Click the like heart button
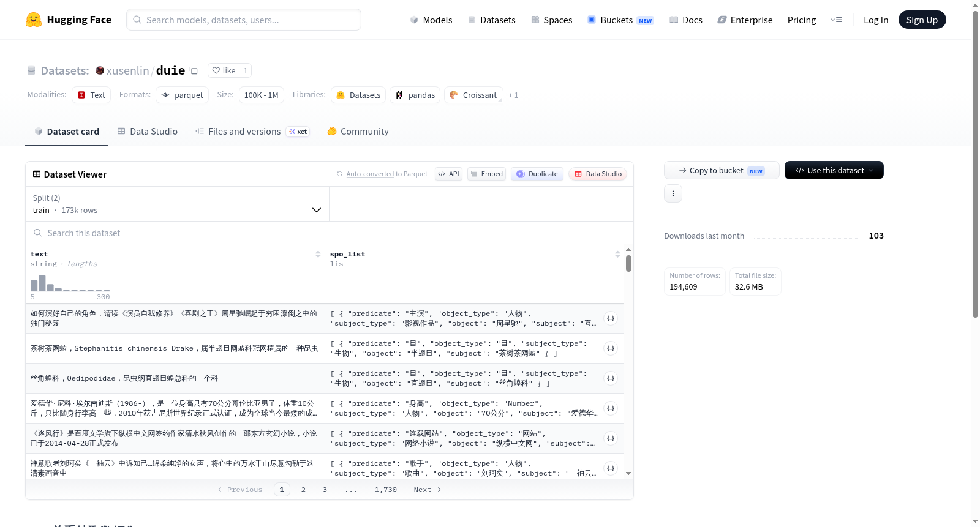980x527 pixels. pyautogui.click(x=224, y=70)
